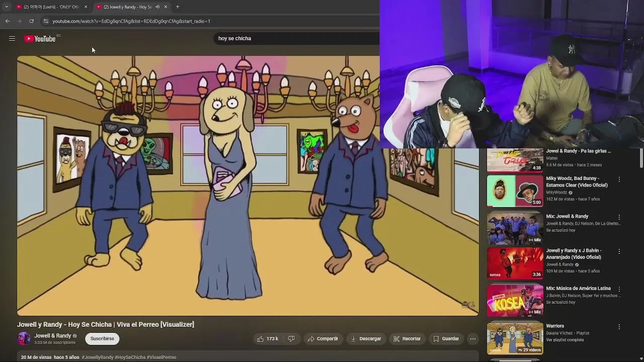Open the Jowell & Randy channel avatar
The width and height of the screenshot is (644, 362).
pyautogui.click(x=24, y=338)
